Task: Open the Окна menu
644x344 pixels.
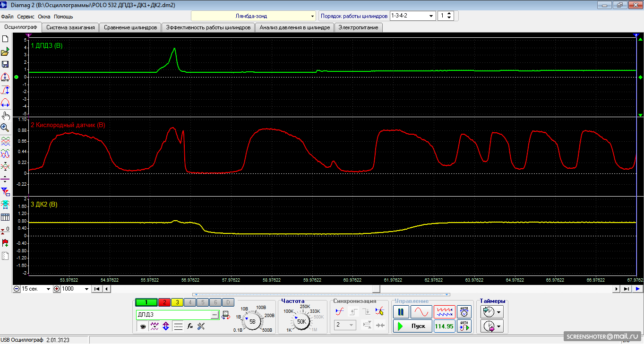Action: click(44, 16)
